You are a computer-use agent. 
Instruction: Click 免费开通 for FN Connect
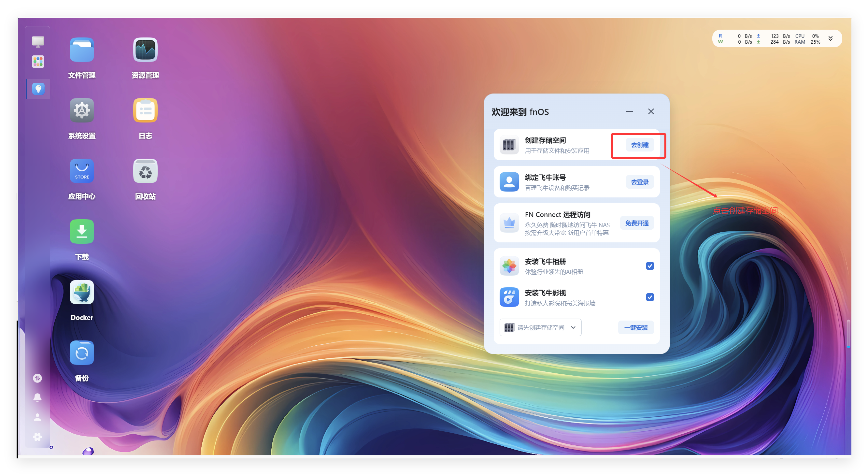tap(636, 223)
